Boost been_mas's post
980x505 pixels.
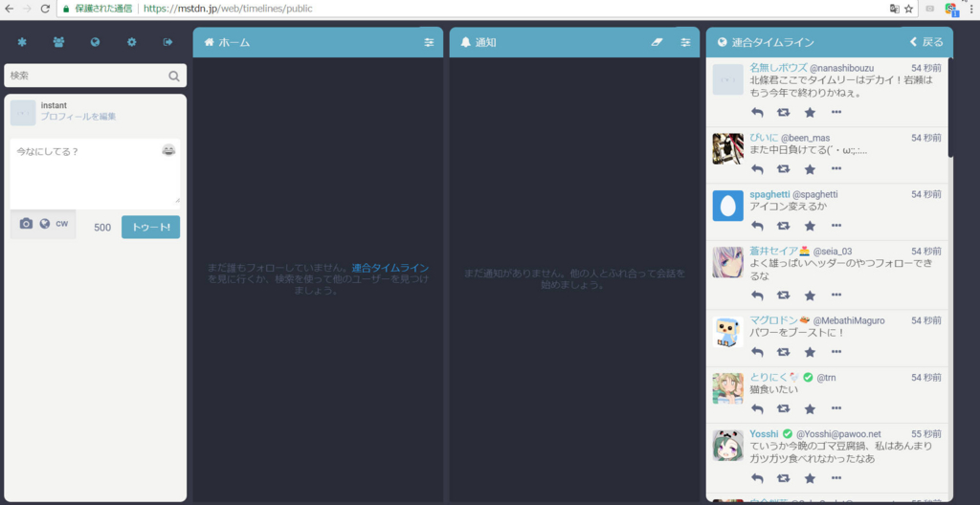(x=783, y=169)
